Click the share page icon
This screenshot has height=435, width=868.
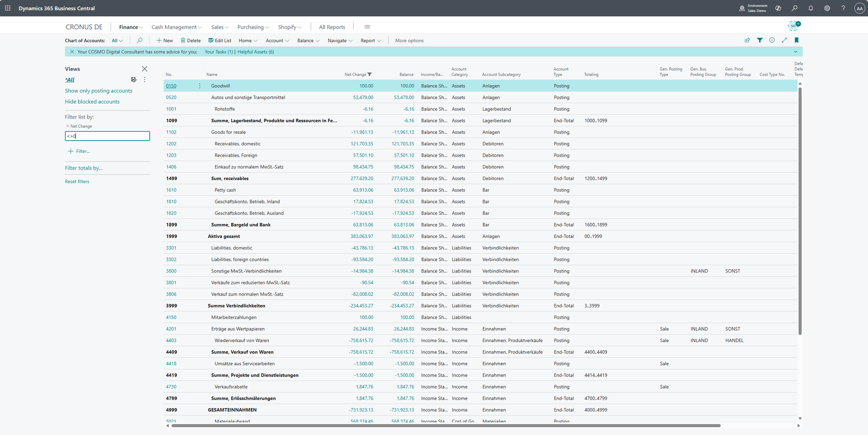pos(747,40)
